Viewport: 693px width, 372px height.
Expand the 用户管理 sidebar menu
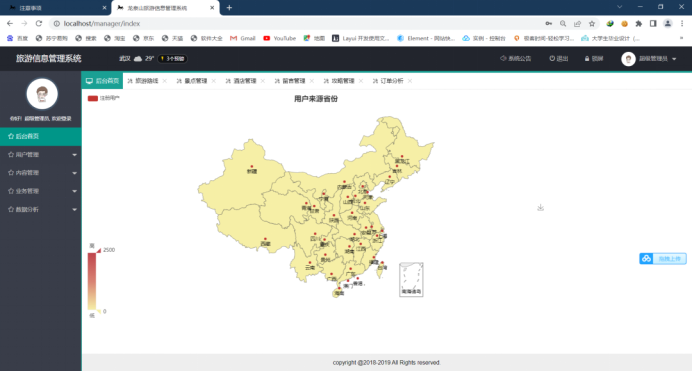point(41,155)
